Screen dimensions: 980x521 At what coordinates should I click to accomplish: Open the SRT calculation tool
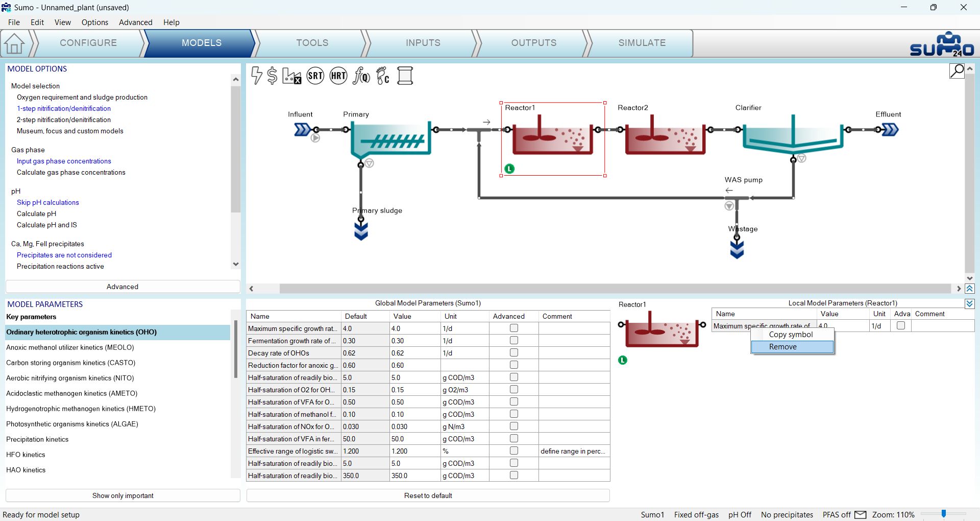pos(315,76)
